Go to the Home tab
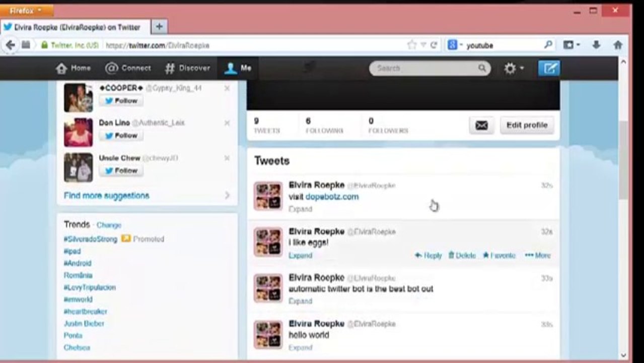The width and height of the screenshot is (644, 363). pyautogui.click(x=73, y=68)
